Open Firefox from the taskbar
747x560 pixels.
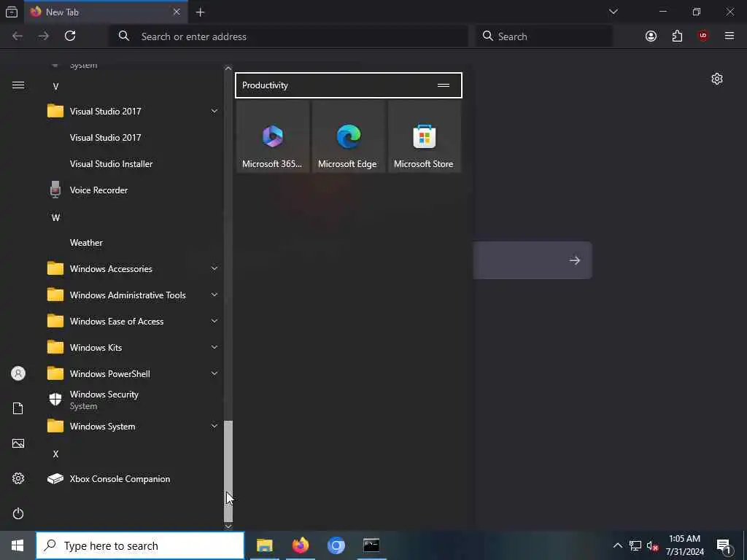point(300,545)
